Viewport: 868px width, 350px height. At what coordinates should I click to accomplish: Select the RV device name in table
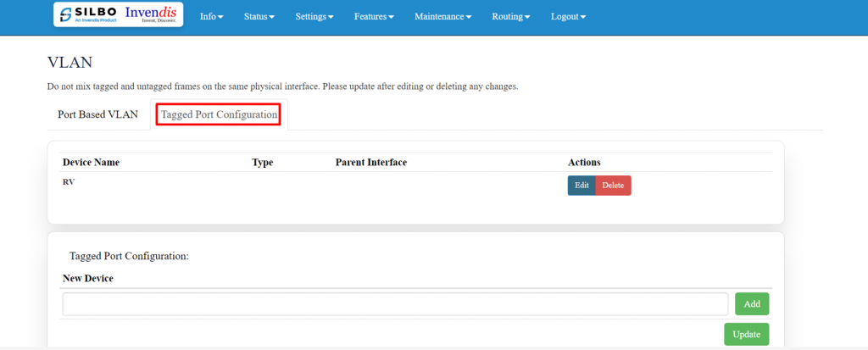[68, 181]
